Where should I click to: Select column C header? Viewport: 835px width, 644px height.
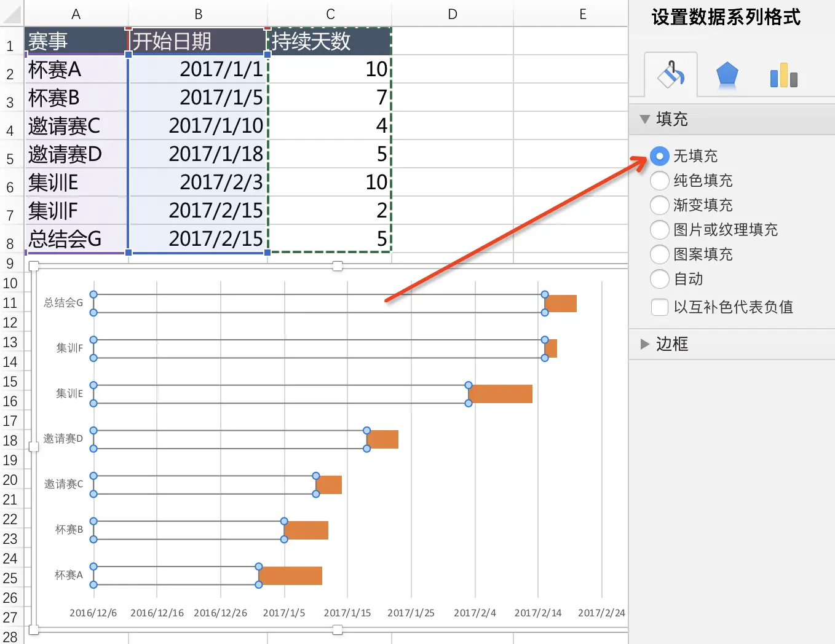330,14
